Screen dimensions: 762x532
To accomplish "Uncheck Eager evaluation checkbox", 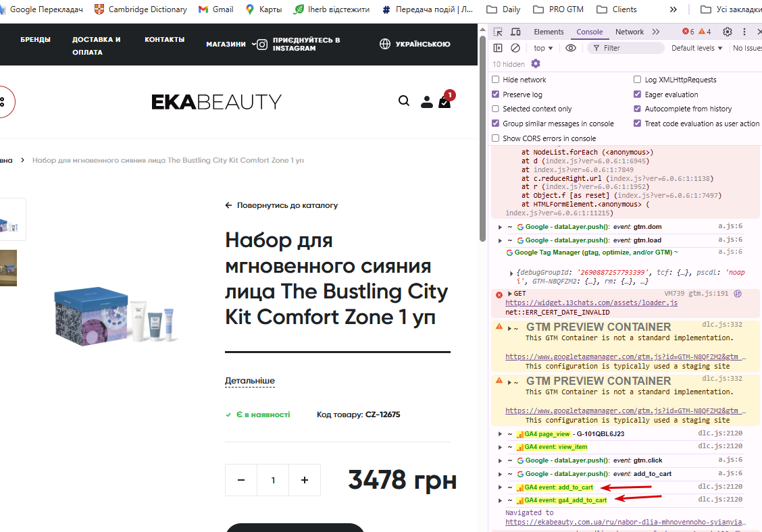I will (637, 94).
